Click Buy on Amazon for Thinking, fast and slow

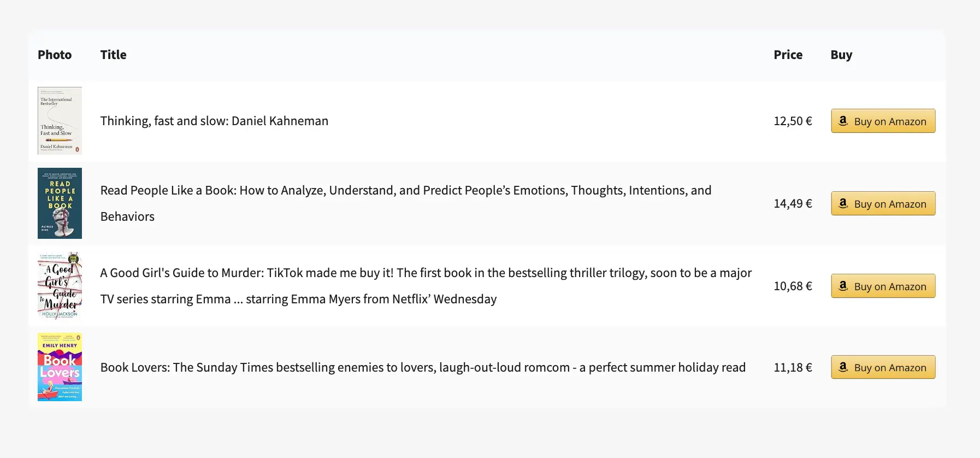883,121
